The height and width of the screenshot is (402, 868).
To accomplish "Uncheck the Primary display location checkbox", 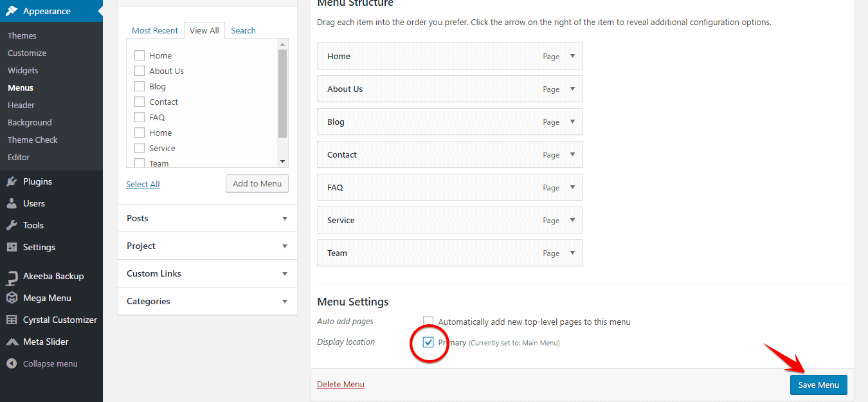I will tap(428, 342).
